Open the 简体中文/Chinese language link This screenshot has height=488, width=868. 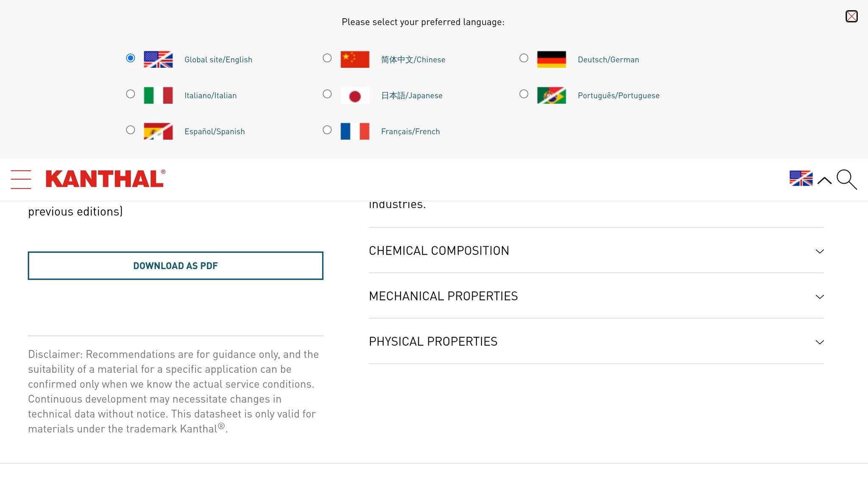coord(413,60)
